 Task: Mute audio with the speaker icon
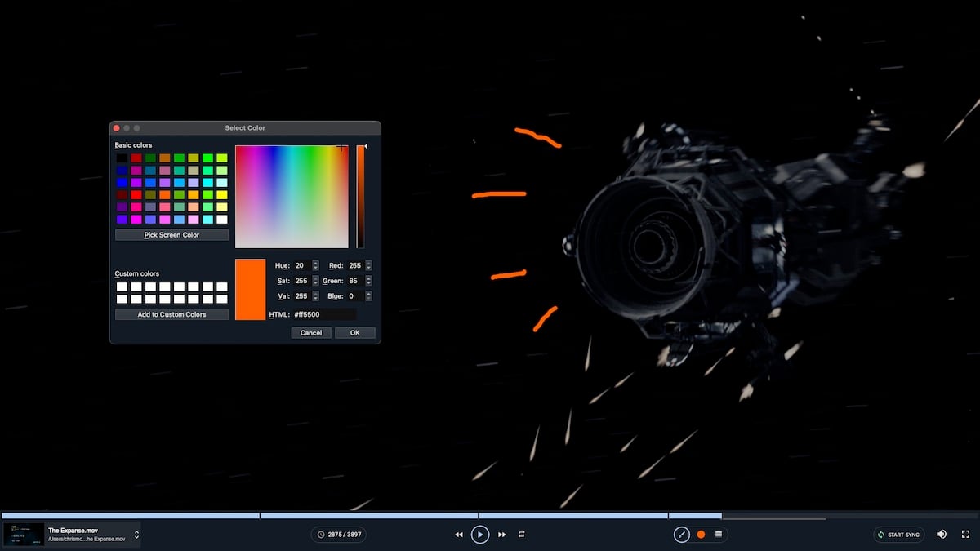942,535
